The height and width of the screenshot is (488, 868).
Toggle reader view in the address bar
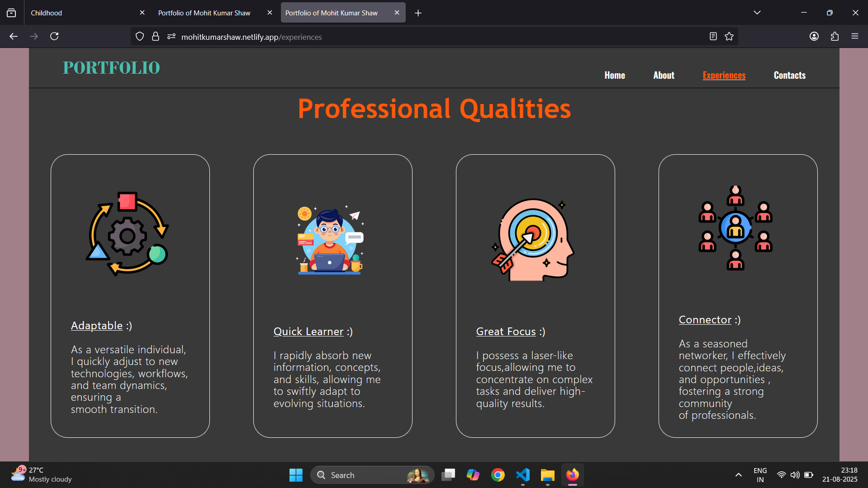pyautogui.click(x=713, y=37)
